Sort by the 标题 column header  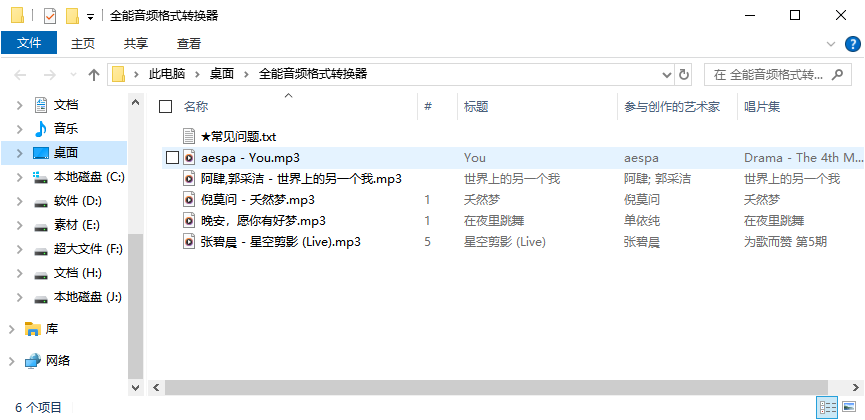(476, 107)
